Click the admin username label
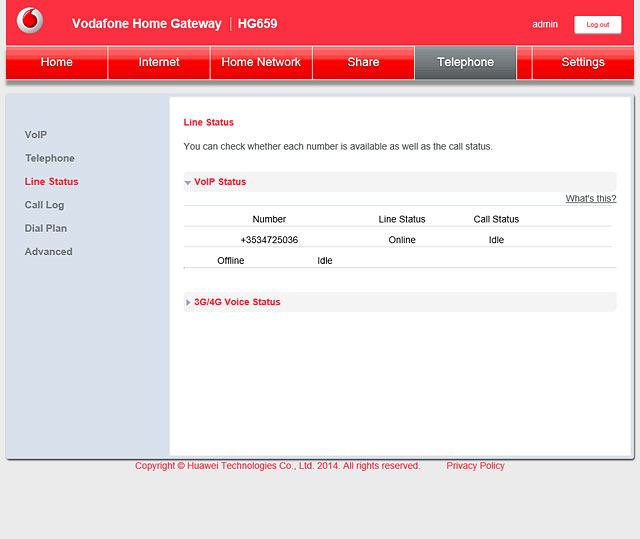Screen dimensions: 640x539 545,24
